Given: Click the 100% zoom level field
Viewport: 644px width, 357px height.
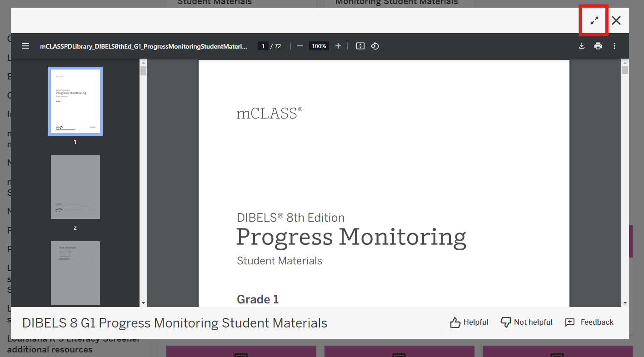Looking at the screenshot, I should pyautogui.click(x=319, y=46).
